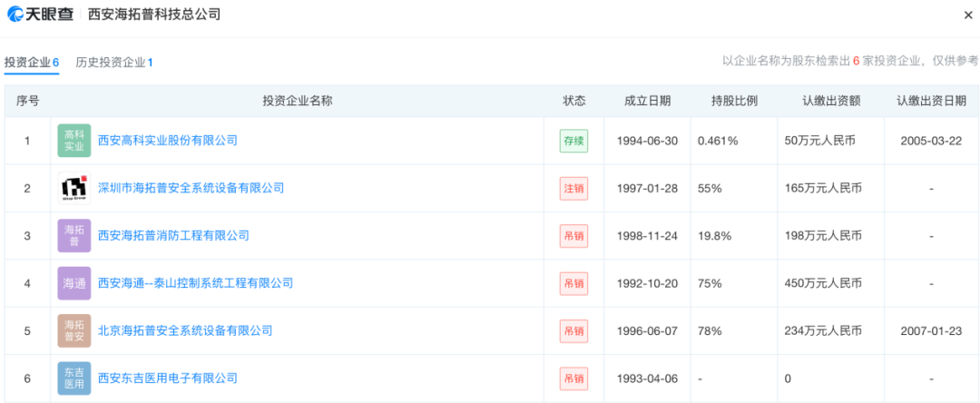
Task: Open 西安东吉医用电子有限公司 link
Action: coord(168,378)
